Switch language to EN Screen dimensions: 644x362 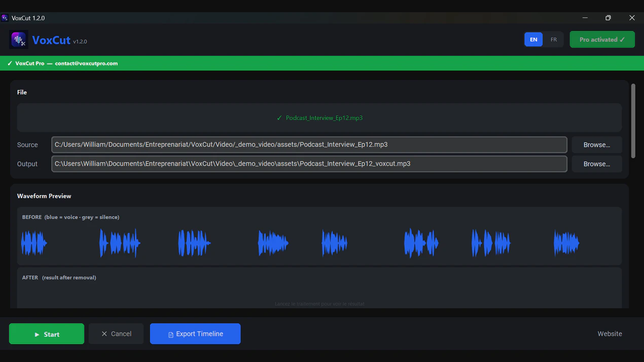533,40
